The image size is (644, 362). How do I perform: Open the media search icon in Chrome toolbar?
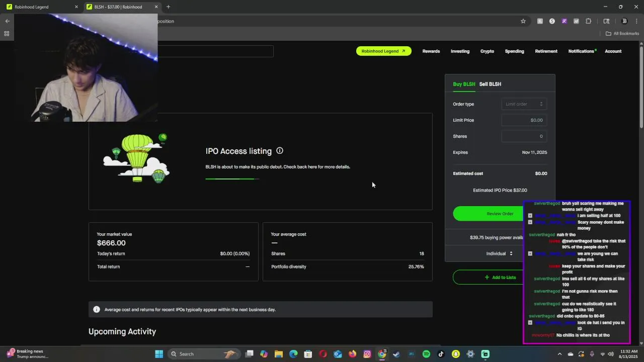pyautogui.click(x=606, y=21)
